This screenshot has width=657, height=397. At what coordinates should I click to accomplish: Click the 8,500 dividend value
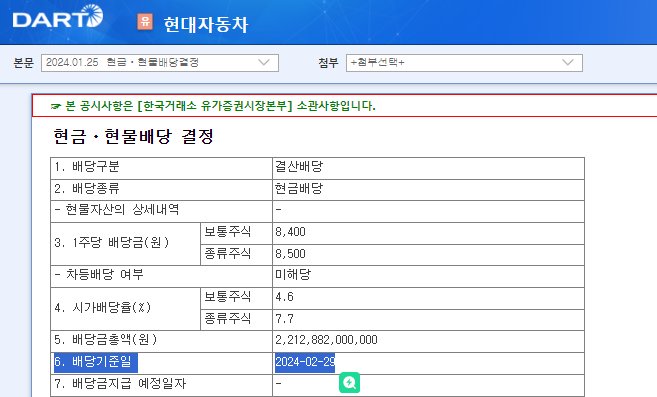click(x=290, y=254)
